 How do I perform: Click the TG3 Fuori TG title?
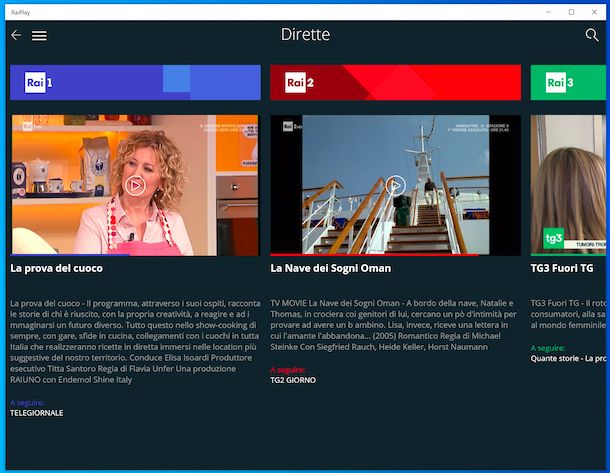562,268
